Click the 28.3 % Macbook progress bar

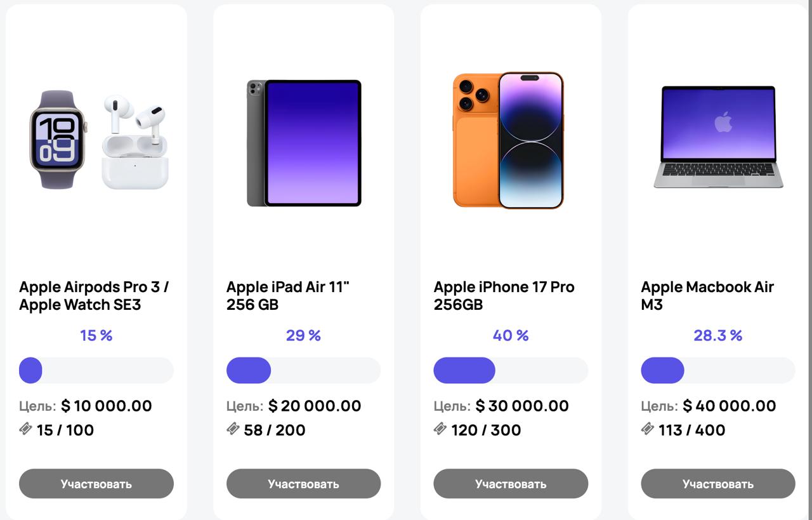coord(718,370)
